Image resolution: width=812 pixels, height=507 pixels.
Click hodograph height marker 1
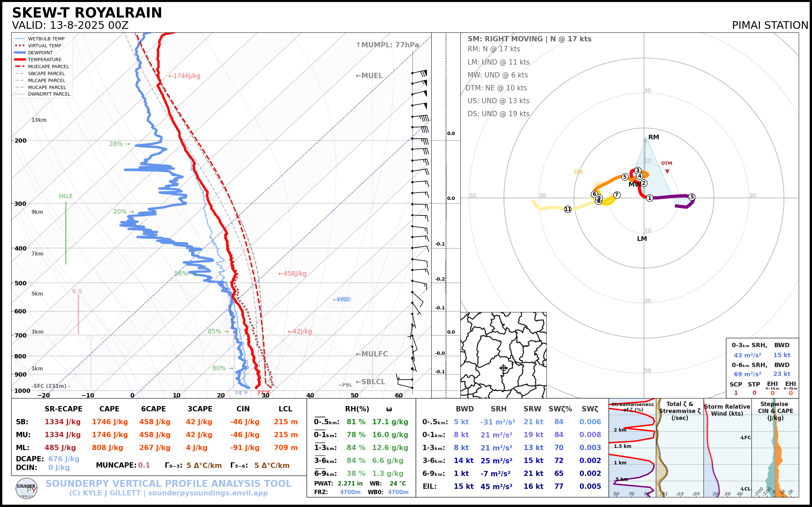[650, 198]
